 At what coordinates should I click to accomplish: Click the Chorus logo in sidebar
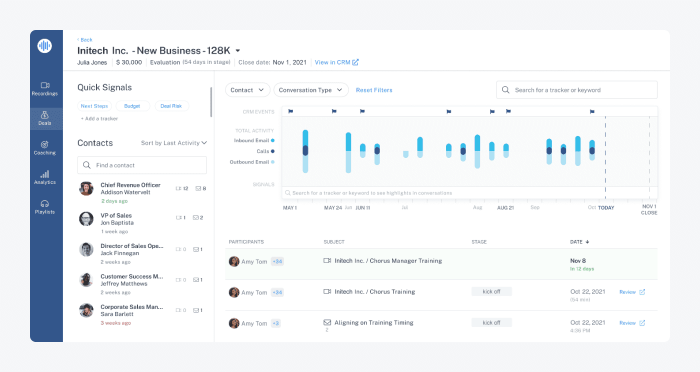[45, 46]
